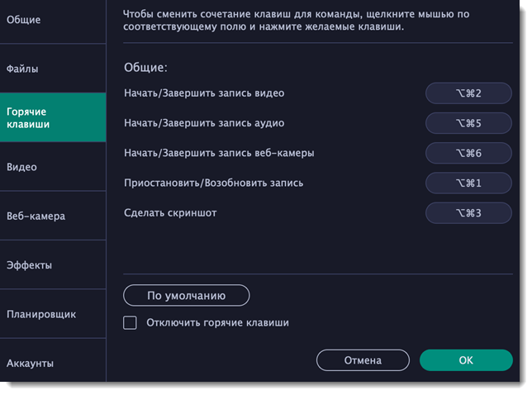The width and height of the screenshot is (532, 395).
Task: Open the Видео settings tab
Action: point(53,167)
